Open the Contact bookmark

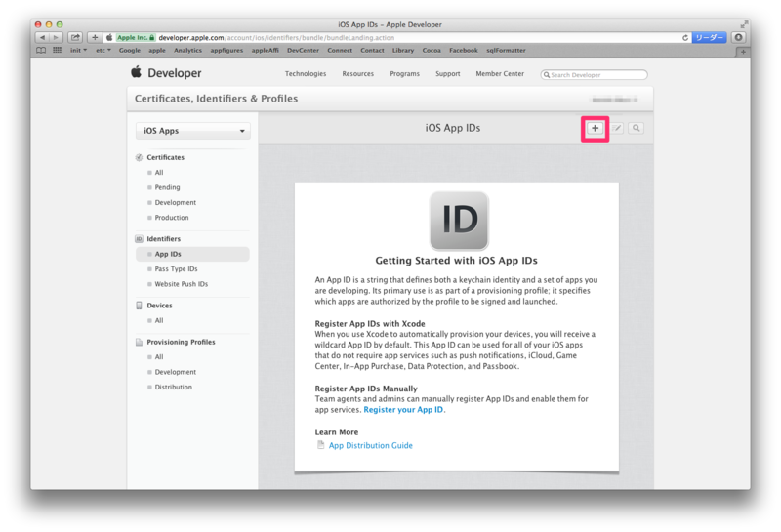click(x=372, y=51)
